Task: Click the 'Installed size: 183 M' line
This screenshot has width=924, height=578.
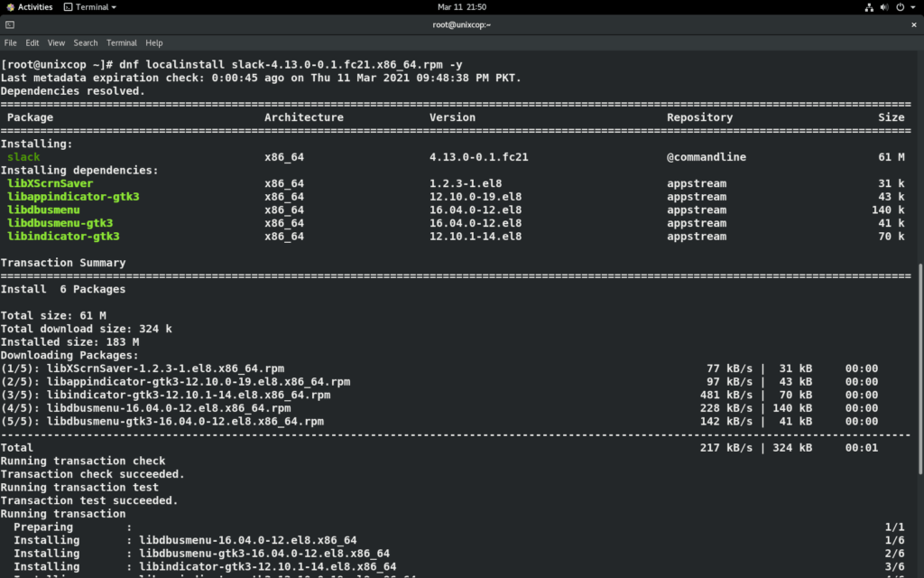Action: [69, 342]
